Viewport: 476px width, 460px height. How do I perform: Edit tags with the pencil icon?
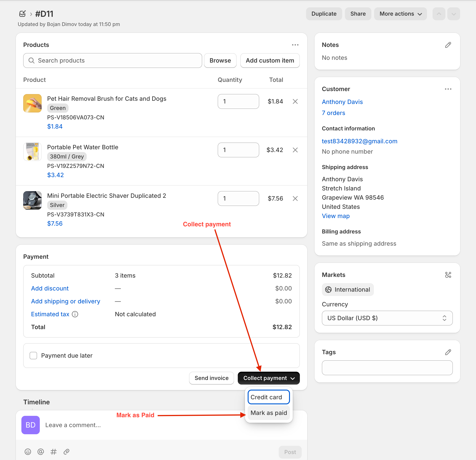[x=448, y=352]
